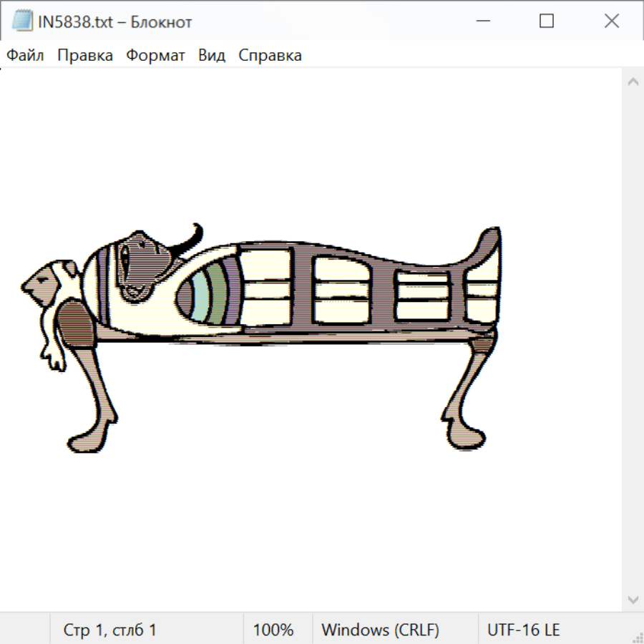The height and width of the screenshot is (644, 644).
Task: Close the IN5838.txt Notepad window
Action: coord(611,21)
